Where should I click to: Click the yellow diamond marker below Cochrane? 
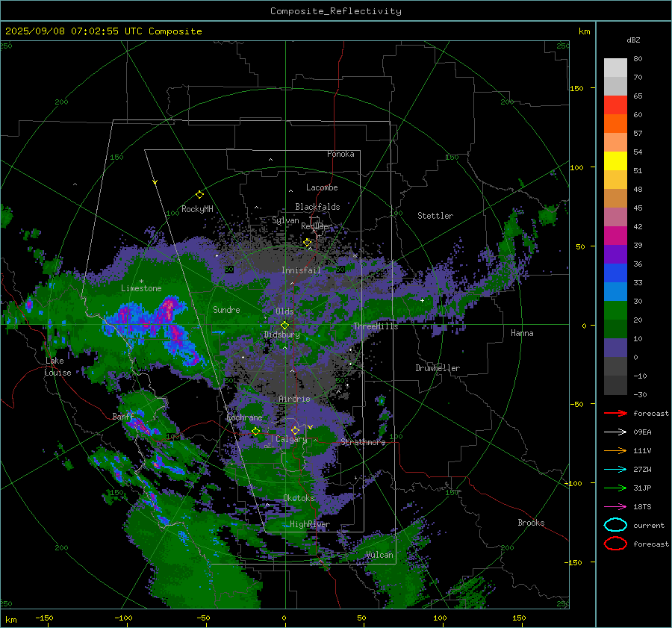click(x=256, y=432)
